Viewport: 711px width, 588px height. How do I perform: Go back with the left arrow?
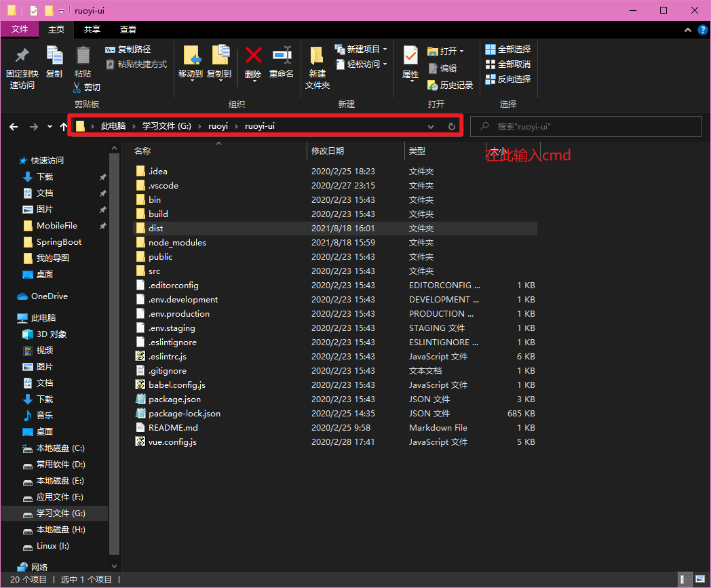[14, 127]
